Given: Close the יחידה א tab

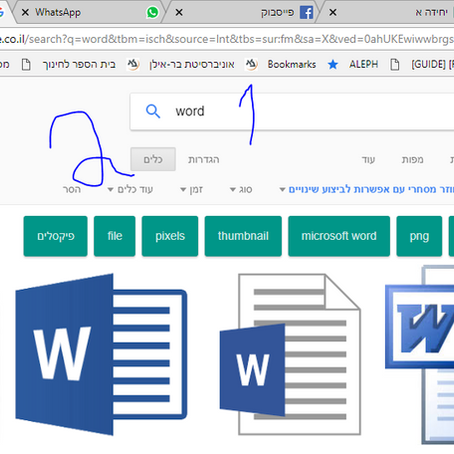Looking at the screenshot, I should tap(333, 13).
